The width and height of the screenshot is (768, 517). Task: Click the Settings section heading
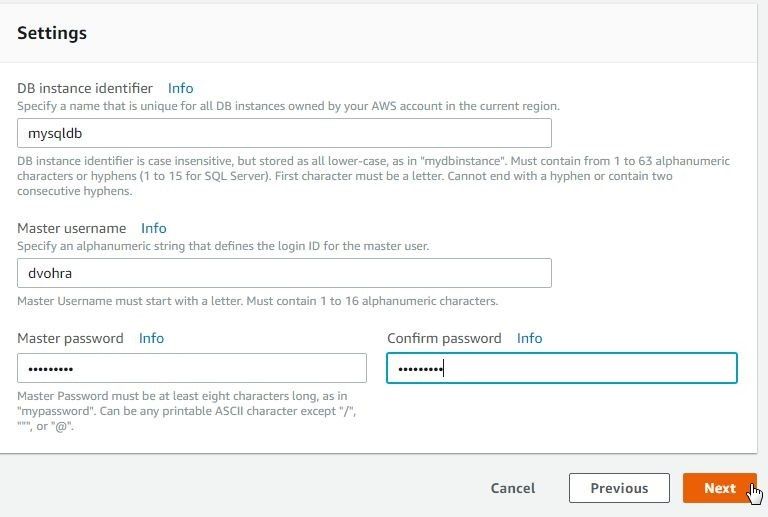click(x=52, y=33)
